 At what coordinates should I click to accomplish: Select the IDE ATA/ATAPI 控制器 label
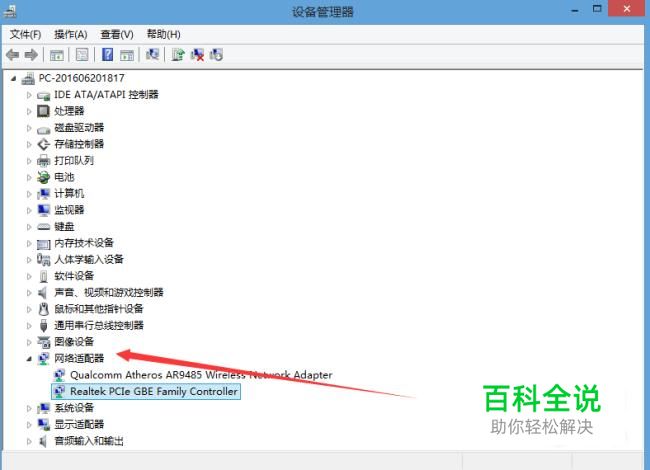click(x=106, y=94)
